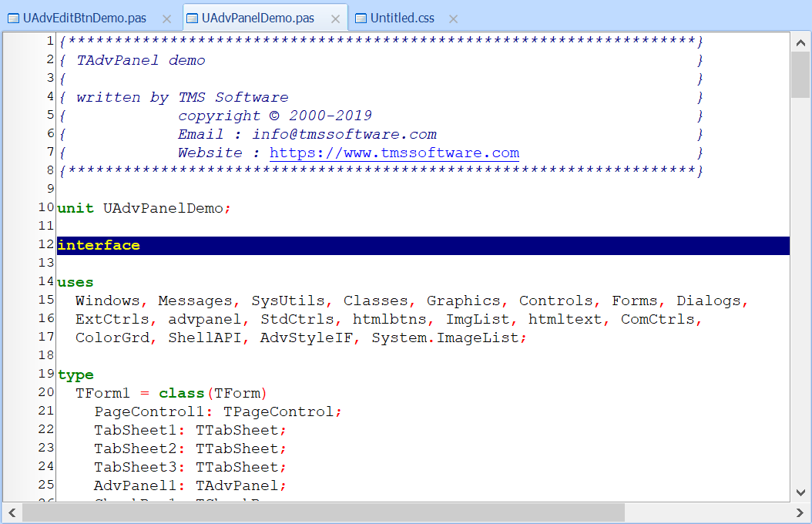Click the UAdvPanelDemo.pas tab file icon
812x524 pixels.
click(192, 18)
